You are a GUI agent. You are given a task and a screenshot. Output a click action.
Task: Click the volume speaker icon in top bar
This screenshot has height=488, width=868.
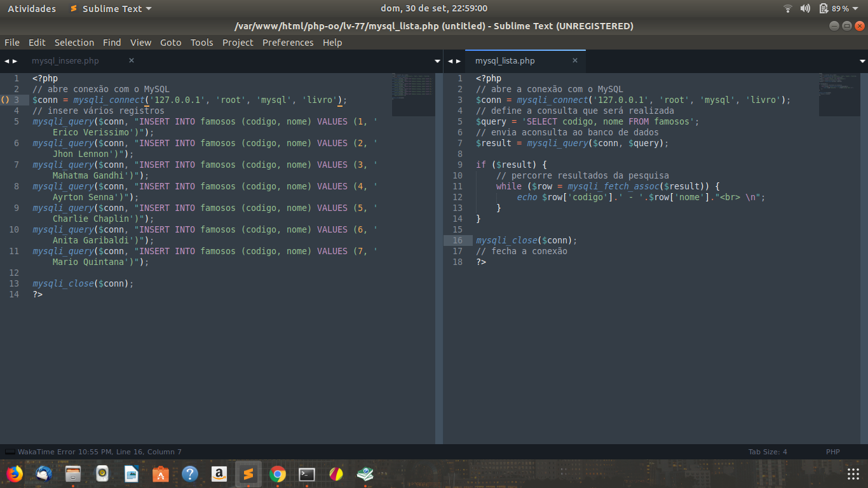(x=805, y=8)
